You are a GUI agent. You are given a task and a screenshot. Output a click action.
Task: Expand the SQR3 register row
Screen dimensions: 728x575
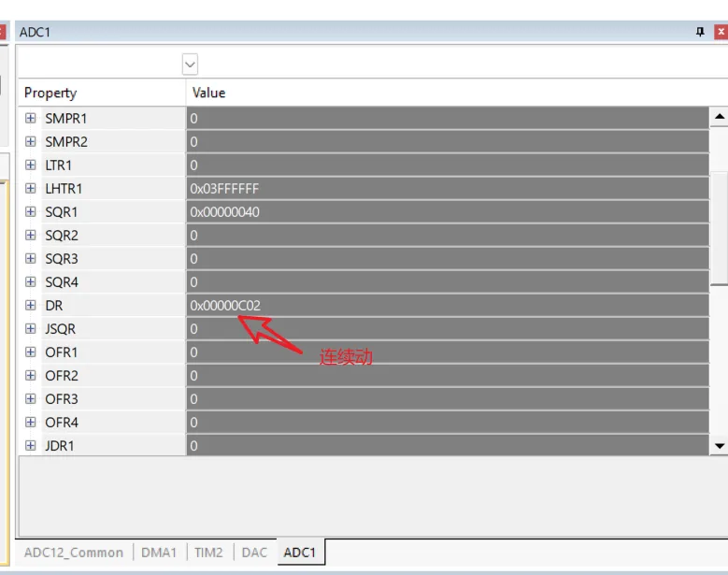pos(30,258)
